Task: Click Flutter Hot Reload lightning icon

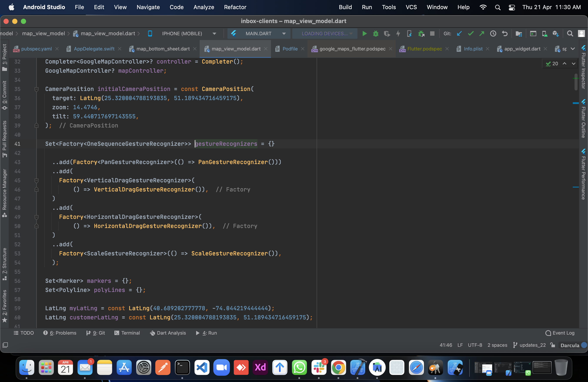Action: [398, 34]
